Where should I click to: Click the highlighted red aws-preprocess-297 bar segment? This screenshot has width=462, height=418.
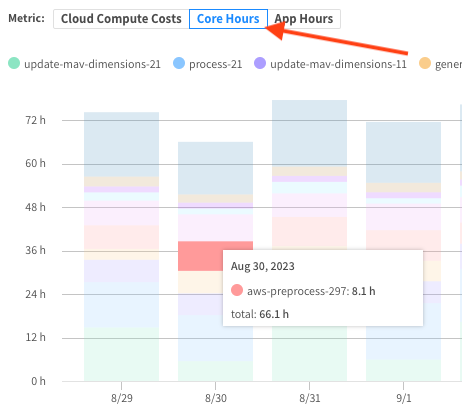(201, 256)
